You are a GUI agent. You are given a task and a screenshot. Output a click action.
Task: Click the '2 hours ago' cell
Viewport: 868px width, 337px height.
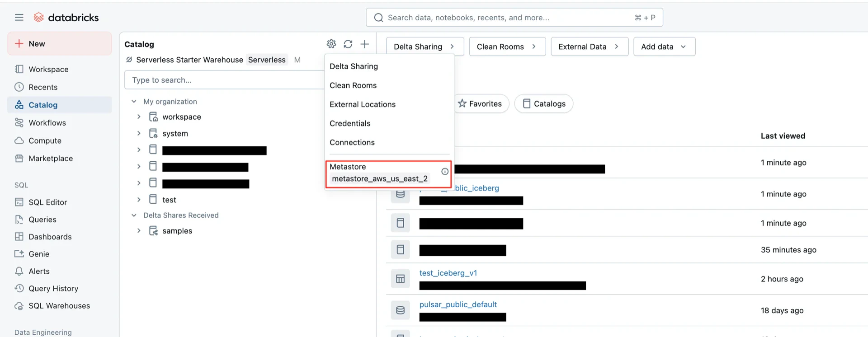pyautogui.click(x=782, y=279)
